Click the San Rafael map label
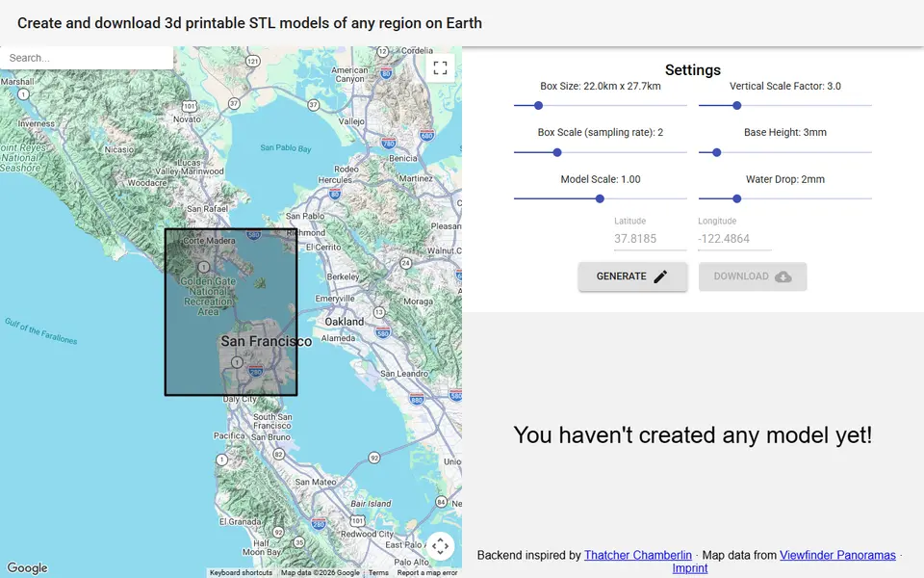The image size is (924, 578). [x=207, y=209]
